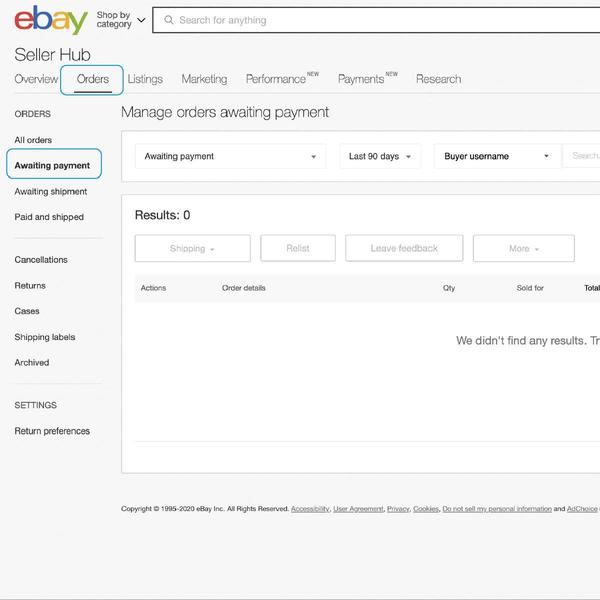Open the Orders tab

(x=93, y=79)
